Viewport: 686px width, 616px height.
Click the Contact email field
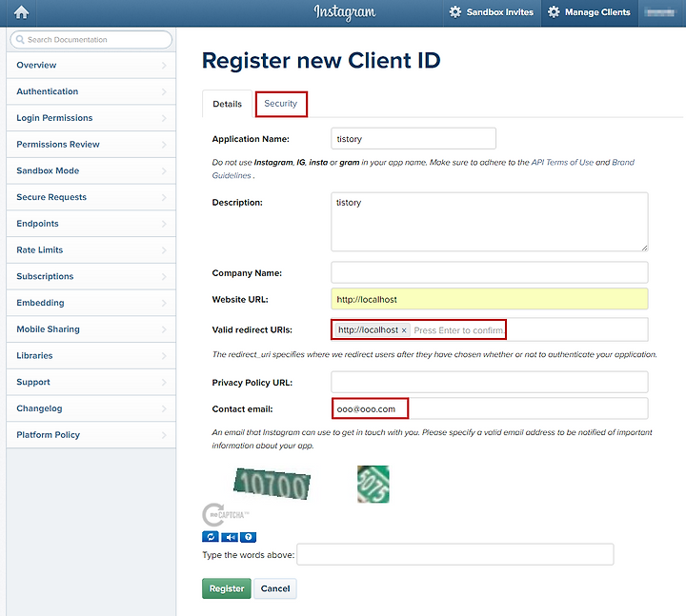[490, 408]
